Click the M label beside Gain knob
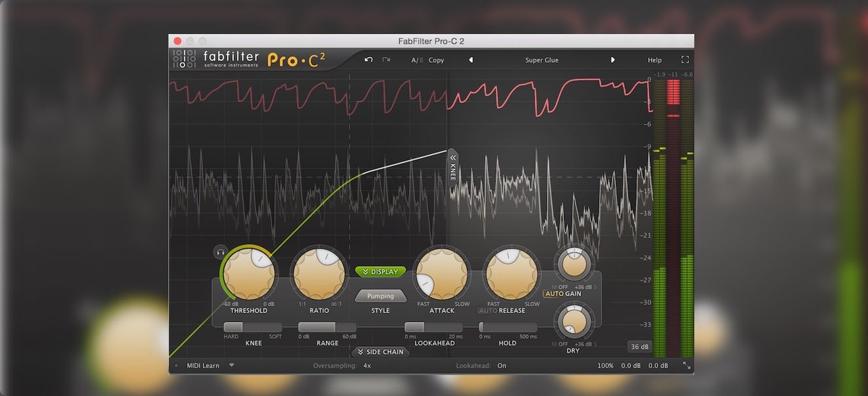868x396 pixels. pos(554,287)
